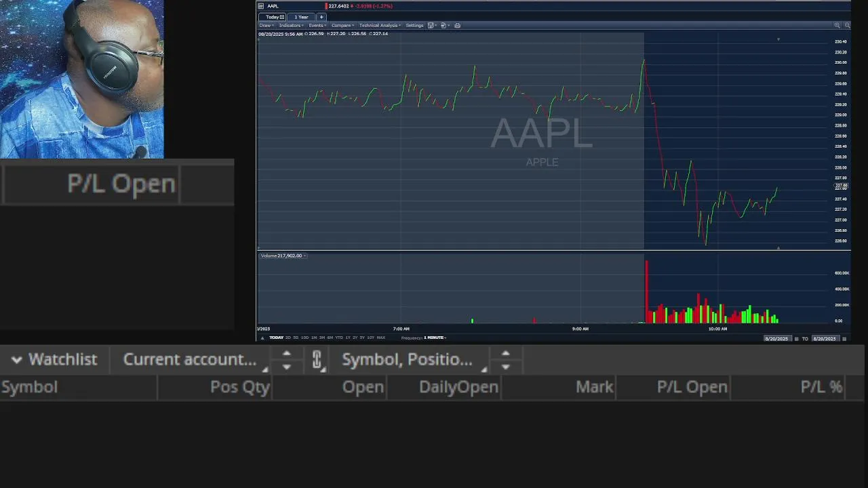
Task: Close the Today tab with its small X
Action: pos(282,16)
